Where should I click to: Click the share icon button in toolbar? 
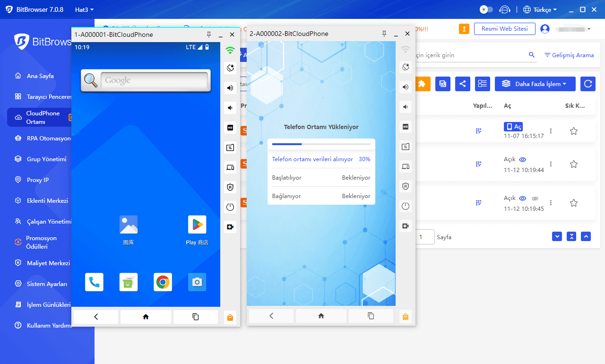pyautogui.click(x=462, y=84)
